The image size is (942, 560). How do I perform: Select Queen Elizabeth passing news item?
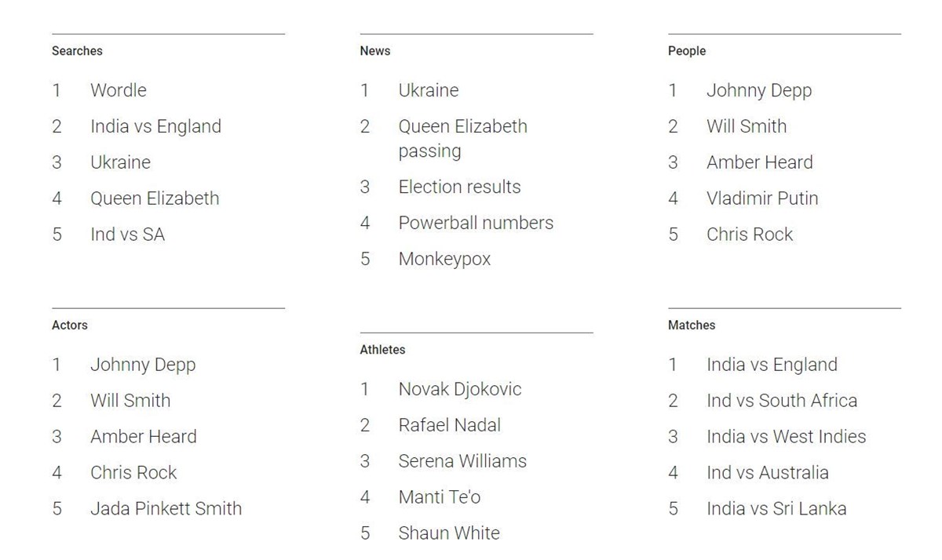click(463, 139)
